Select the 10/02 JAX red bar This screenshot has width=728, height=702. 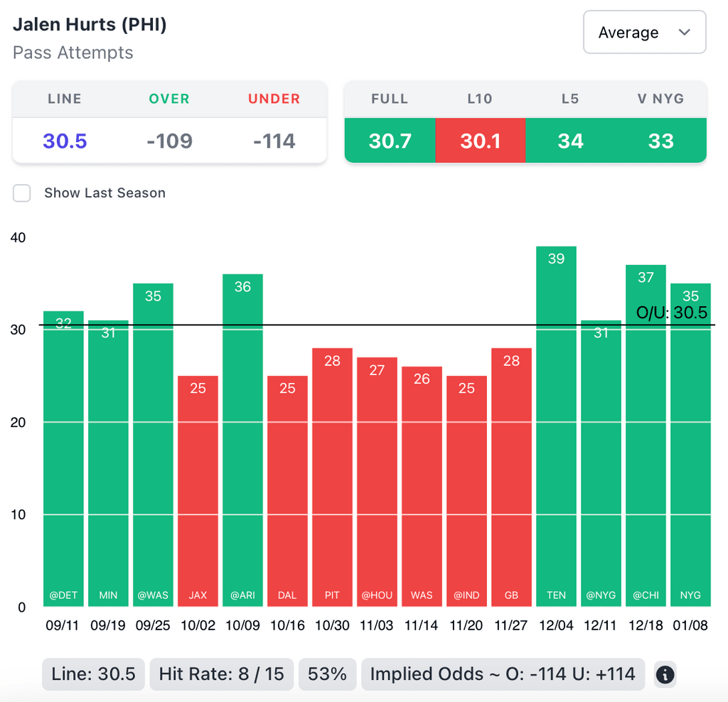tap(198, 490)
